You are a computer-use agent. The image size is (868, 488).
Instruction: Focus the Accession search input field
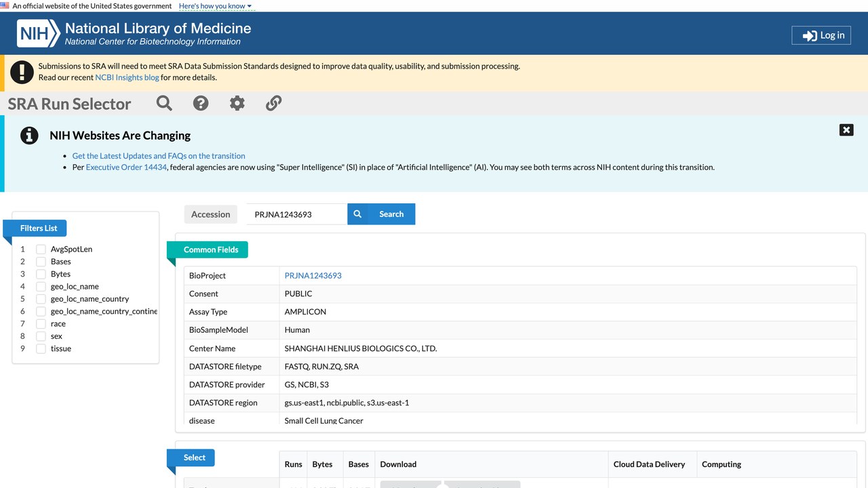click(296, 214)
